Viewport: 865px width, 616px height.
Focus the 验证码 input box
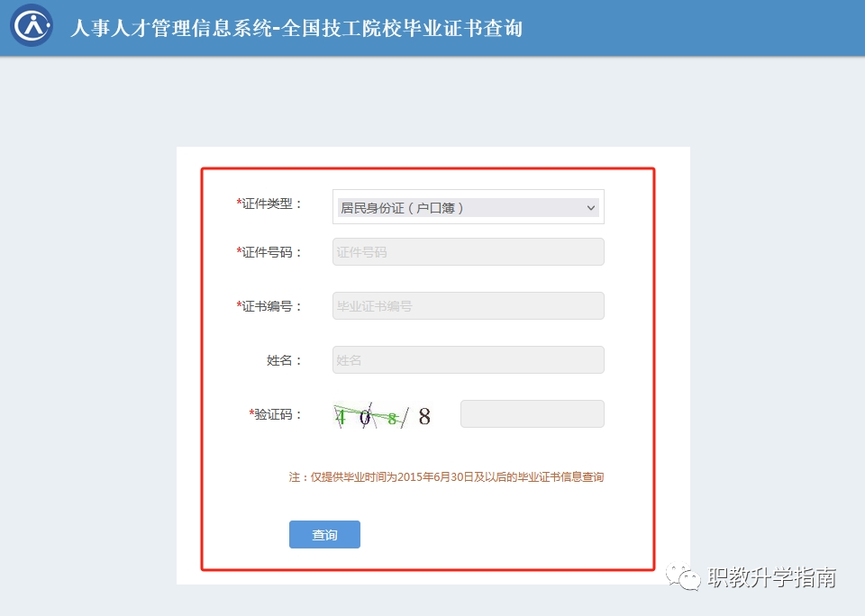[x=533, y=413]
